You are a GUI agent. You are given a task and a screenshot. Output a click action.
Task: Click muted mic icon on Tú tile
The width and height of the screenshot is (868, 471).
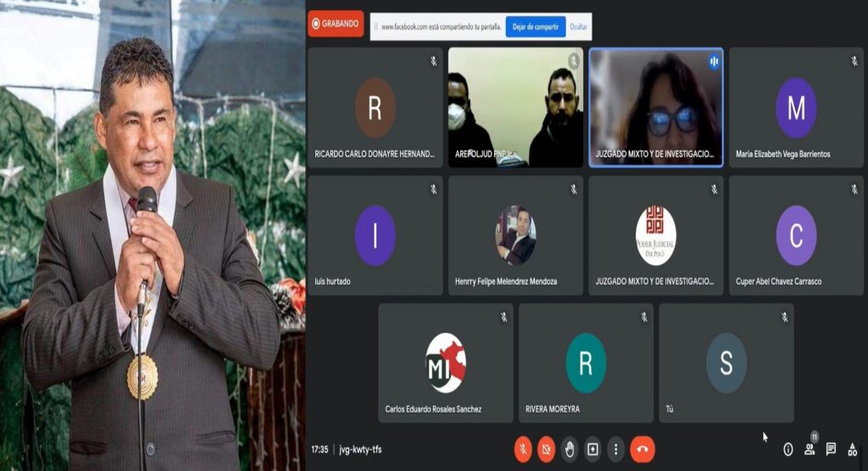pos(784,317)
